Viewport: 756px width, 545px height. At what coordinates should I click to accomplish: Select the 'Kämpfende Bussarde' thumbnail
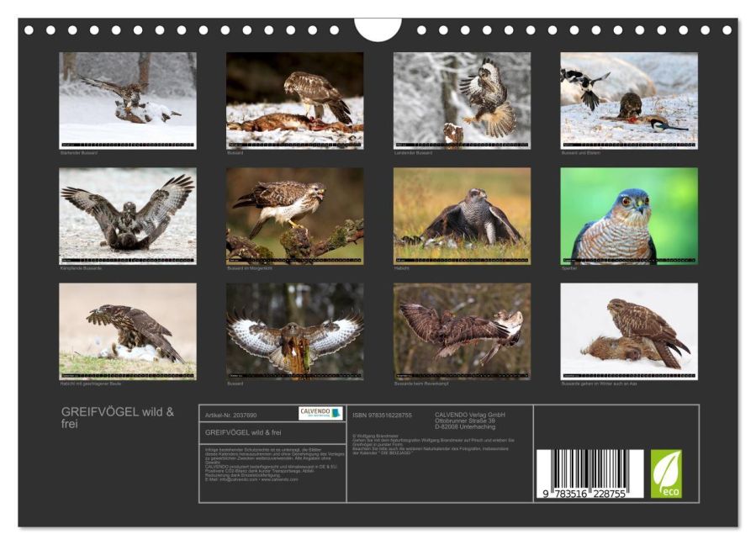(128, 215)
